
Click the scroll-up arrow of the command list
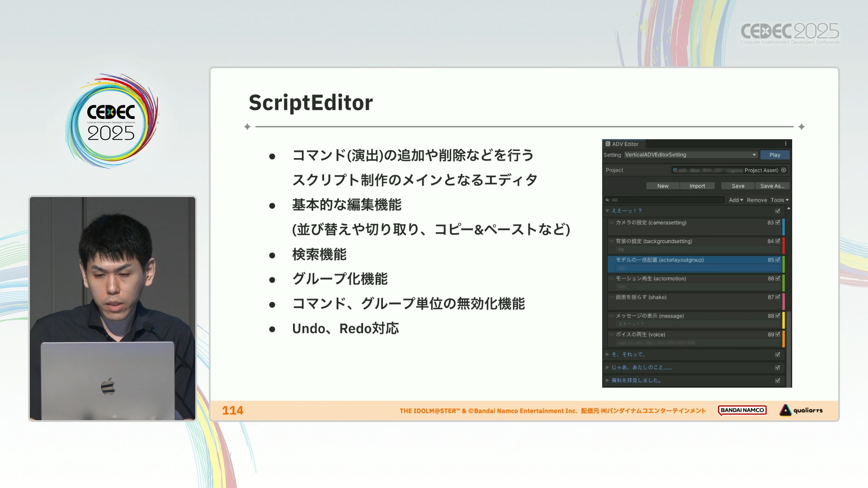[x=788, y=209]
